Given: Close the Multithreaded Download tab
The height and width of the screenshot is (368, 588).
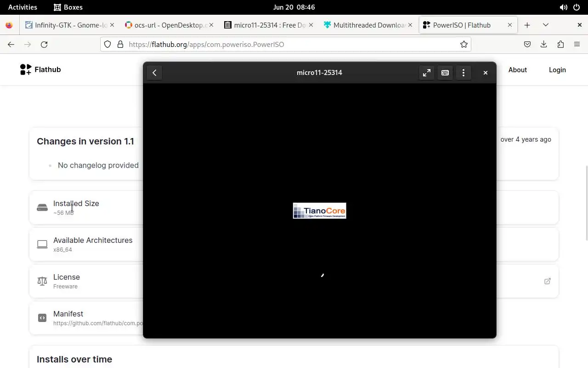Looking at the screenshot, I should tap(411, 25).
